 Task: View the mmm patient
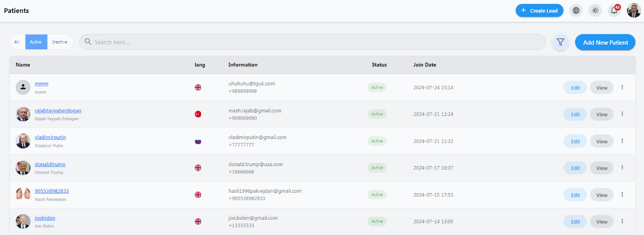602,87
